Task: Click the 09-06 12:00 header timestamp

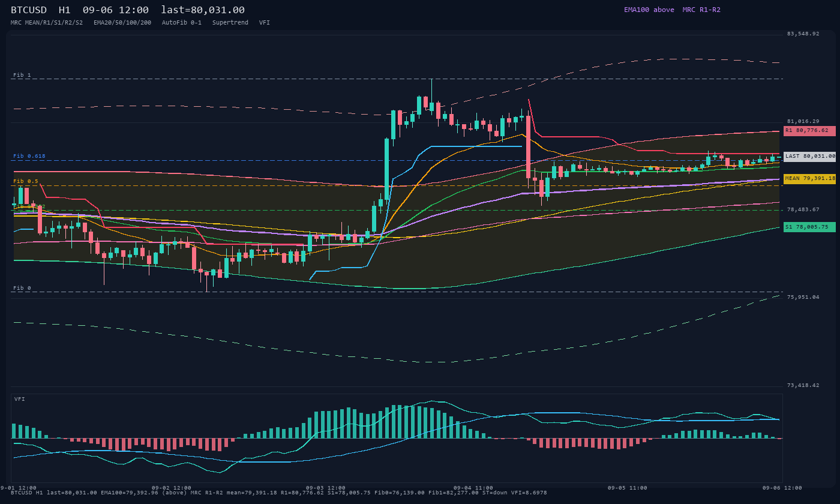Action: pos(116,10)
